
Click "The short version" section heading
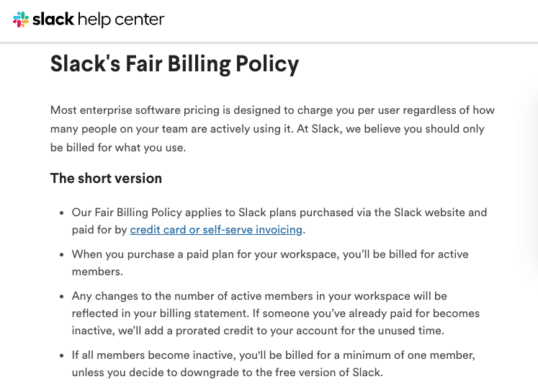point(106,179)
